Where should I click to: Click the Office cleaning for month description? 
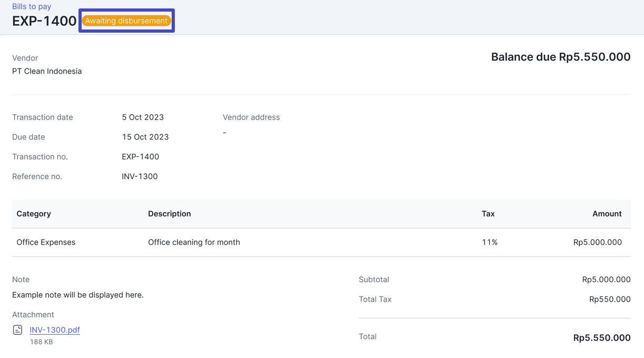194,242
